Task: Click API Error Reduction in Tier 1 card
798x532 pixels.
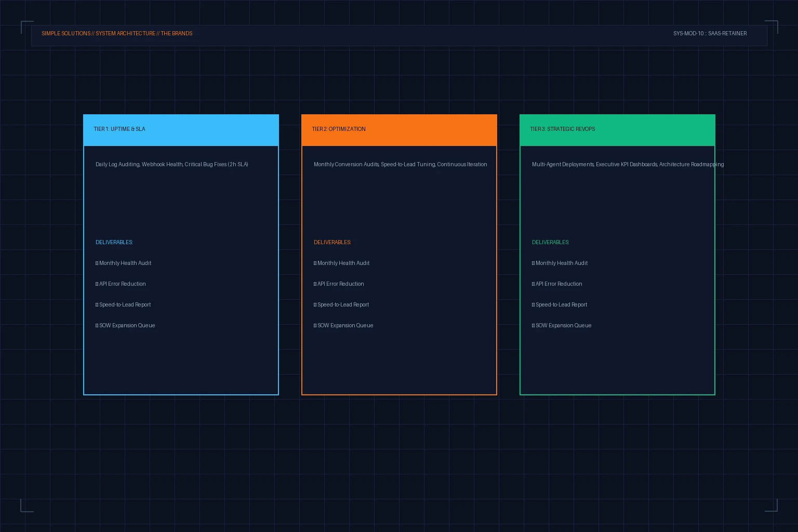Action: point(121,284)
